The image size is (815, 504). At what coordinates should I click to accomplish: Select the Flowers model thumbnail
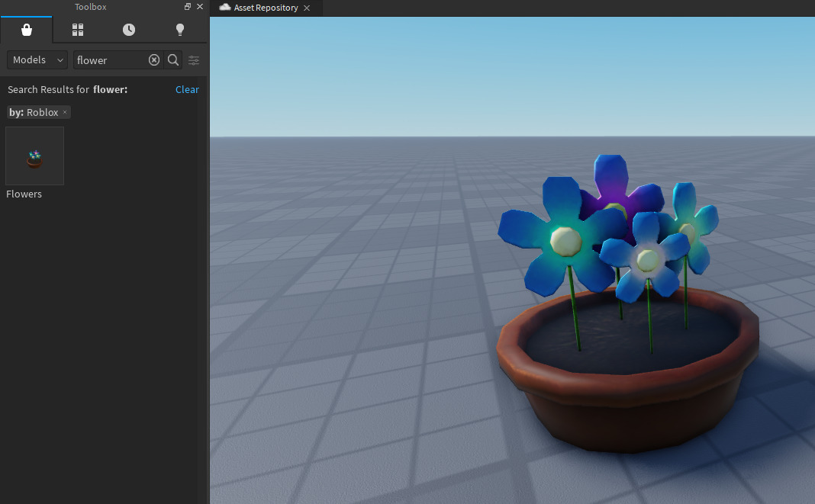coord(34,155)
